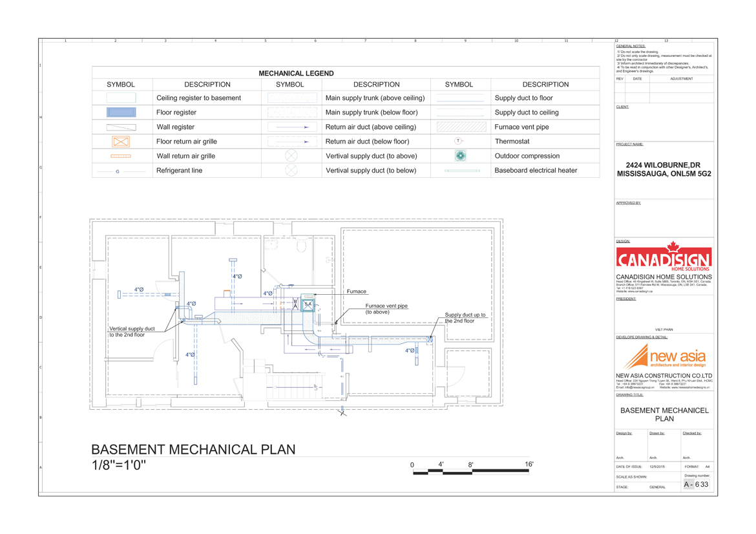Click the S.A furnace unit on the plan
The height and width of the screenshot is (534, 756).
(308, 304)
